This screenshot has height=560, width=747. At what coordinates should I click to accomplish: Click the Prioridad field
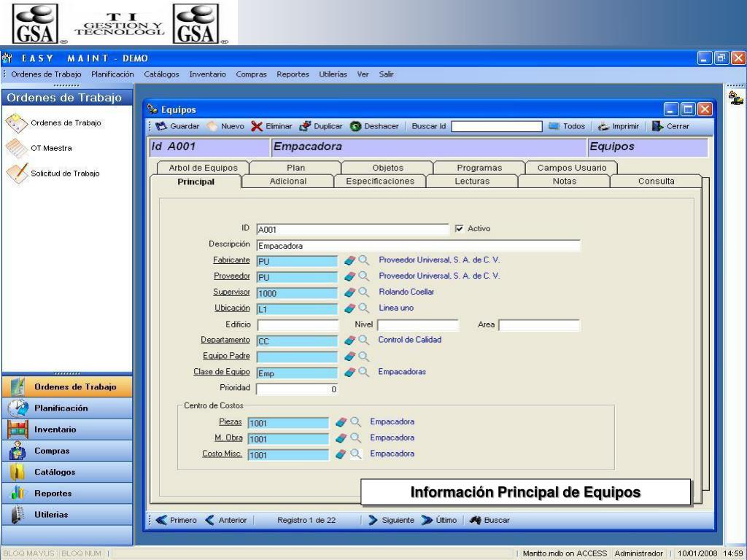coord(297,389)
